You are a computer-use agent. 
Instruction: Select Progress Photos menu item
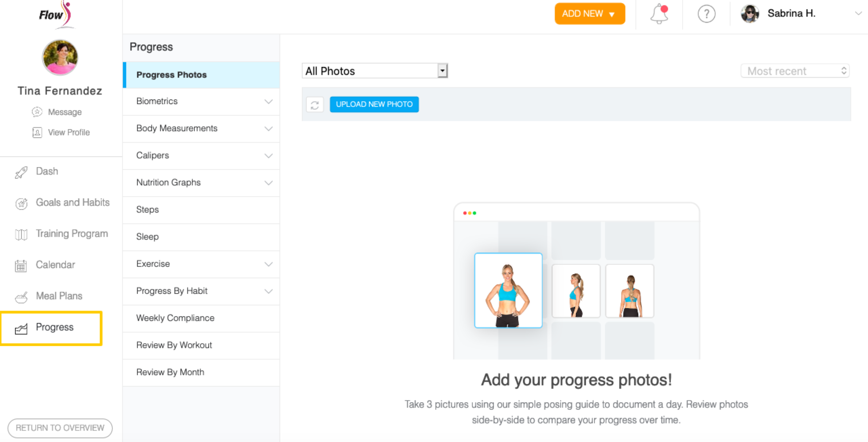click(172, 74)
